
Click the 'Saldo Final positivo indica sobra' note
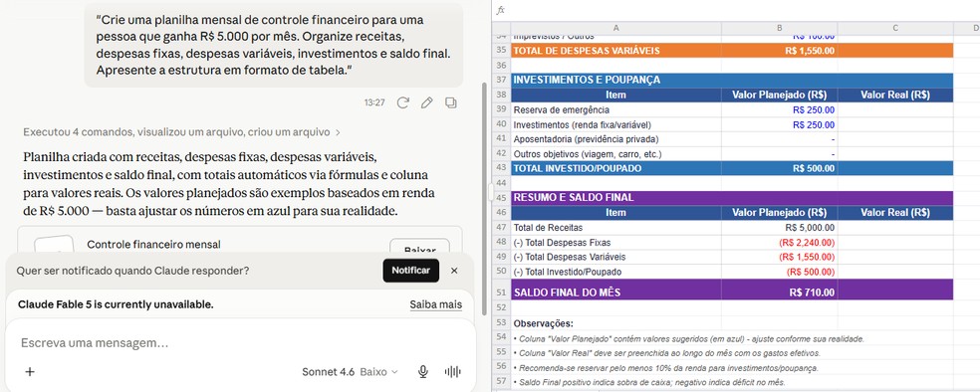click(649, 382)
